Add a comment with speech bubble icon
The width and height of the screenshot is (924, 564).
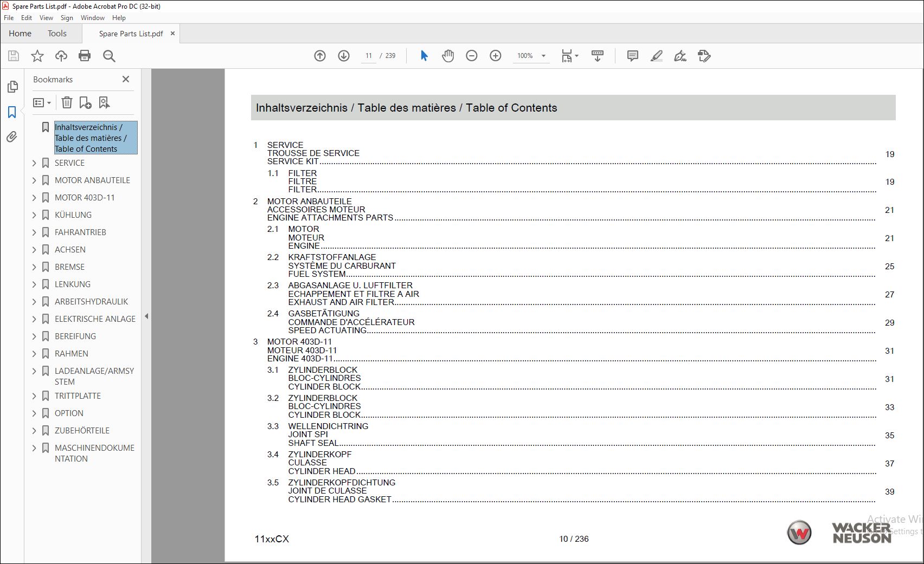coord(632,56)
